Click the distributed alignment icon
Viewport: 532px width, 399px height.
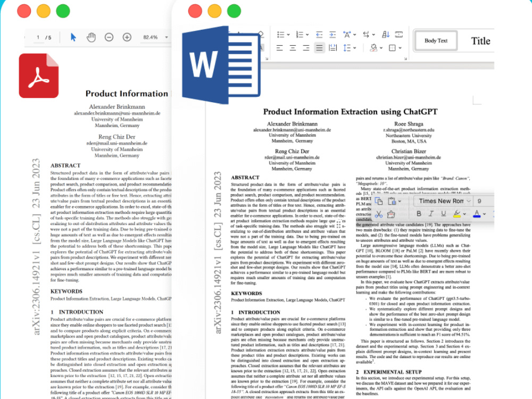click(333, 48)
